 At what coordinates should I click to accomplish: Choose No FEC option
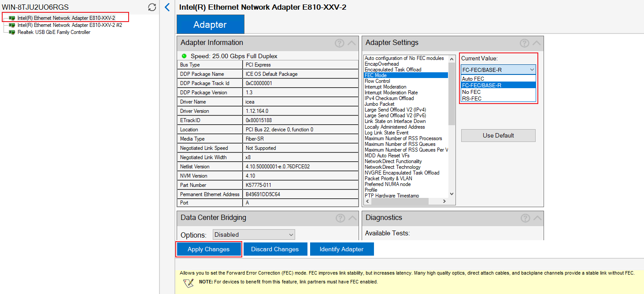pyautogui.click(x=498, y=92)
